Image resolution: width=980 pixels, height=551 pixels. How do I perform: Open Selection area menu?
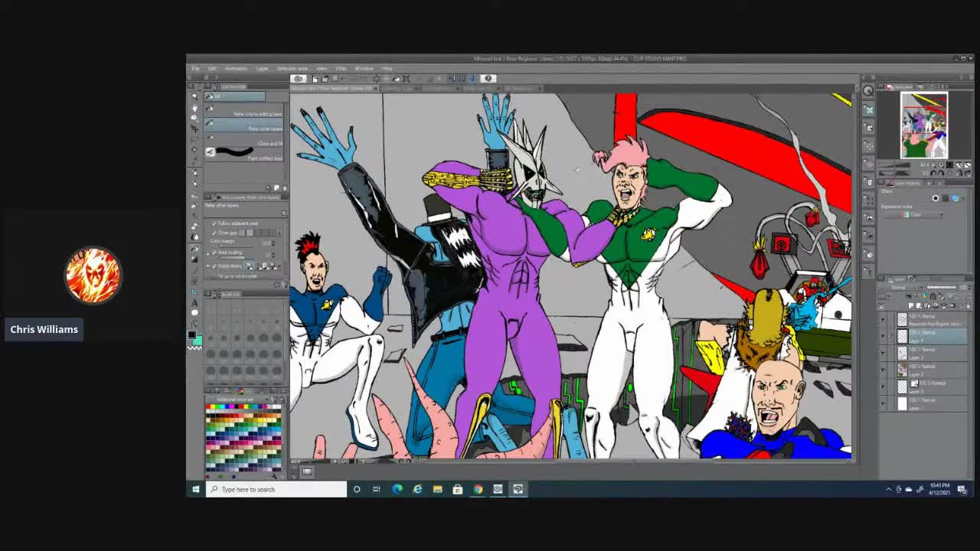292,68
